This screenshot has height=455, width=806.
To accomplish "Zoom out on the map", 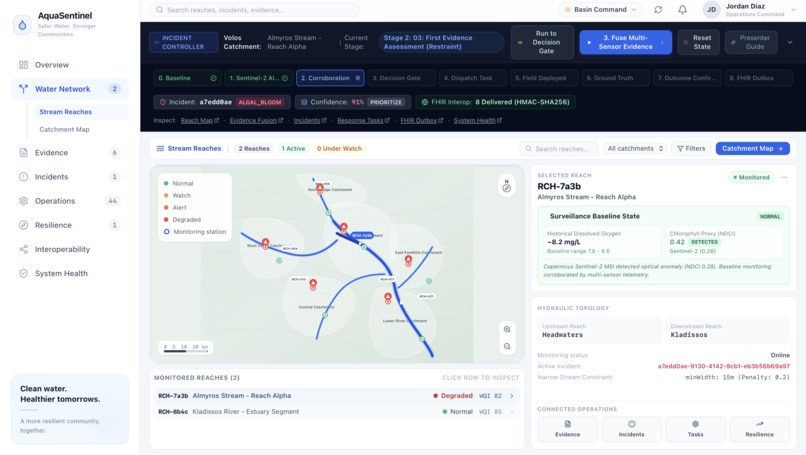I will pos(507,347).
